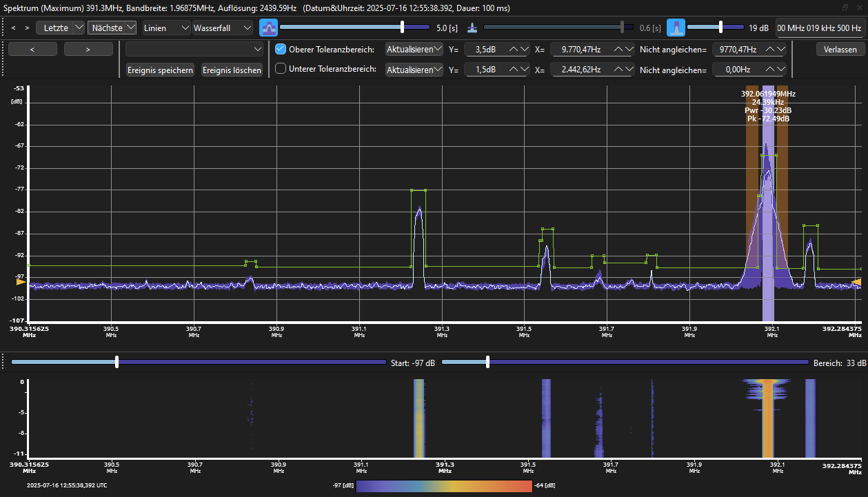The image size is (868, 497).
Task: Increase the upper tolerance Y value of 3,5dB
Action: pos(513,50)
